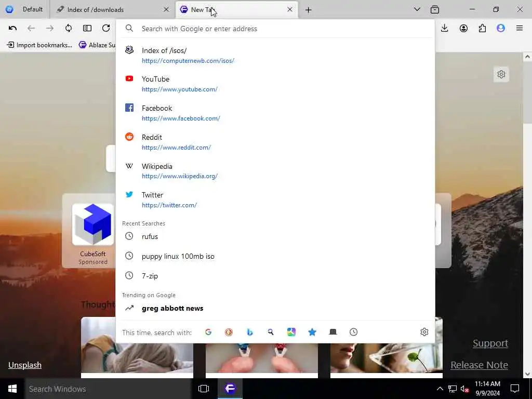Open the account circle icon in the toolbar
Screen dimensions: 532x399
coord(463,28)
